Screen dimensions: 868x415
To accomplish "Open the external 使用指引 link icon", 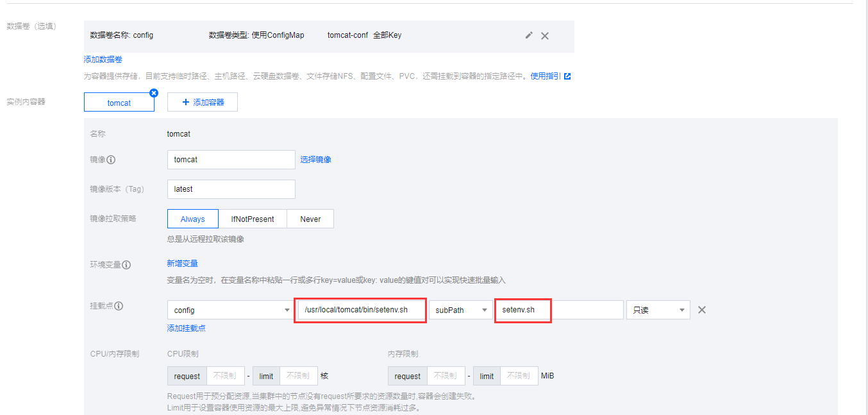I will coord(567,76).
